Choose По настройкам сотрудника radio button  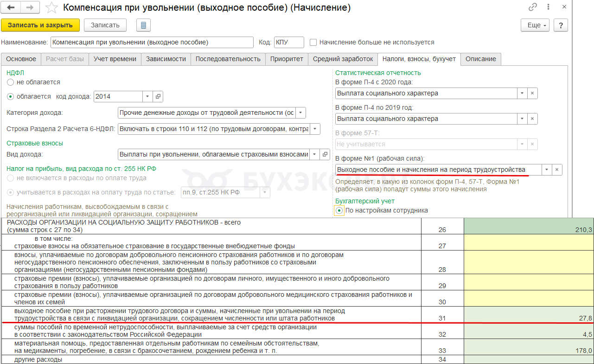(x=339, y=210)
